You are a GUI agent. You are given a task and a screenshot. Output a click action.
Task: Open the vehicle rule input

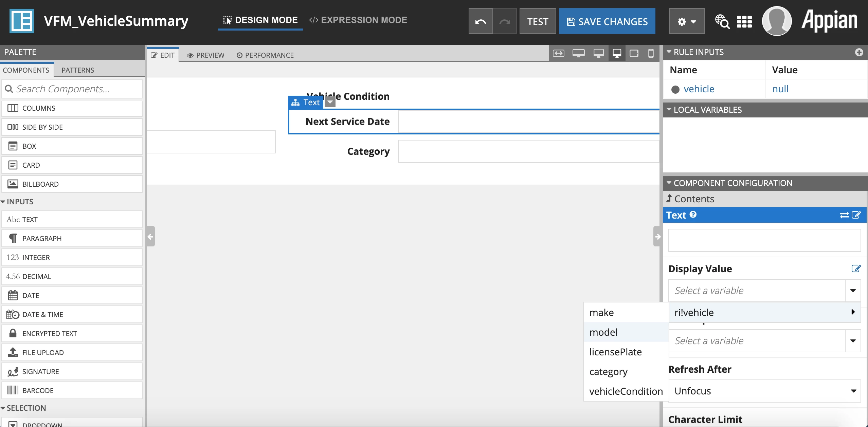[x=699, y=89]
